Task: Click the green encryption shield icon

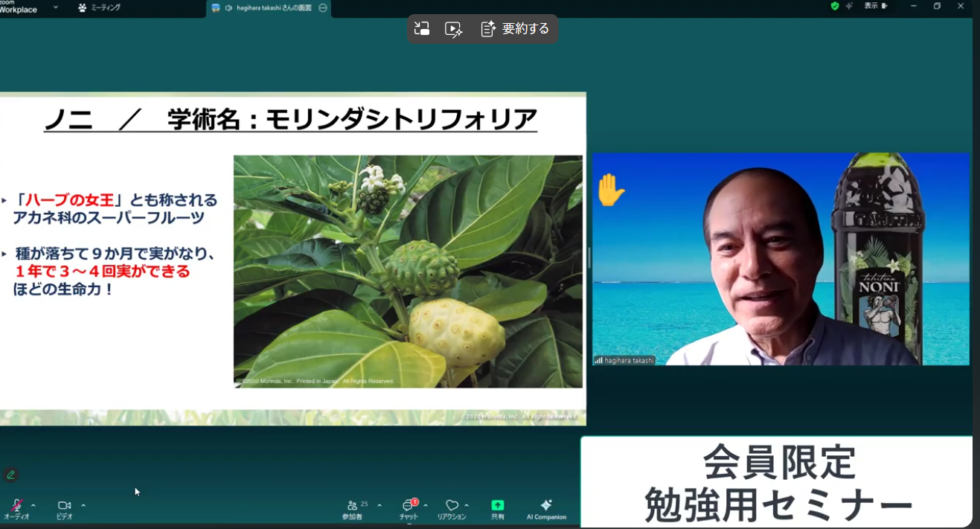Action: (835, 6)
